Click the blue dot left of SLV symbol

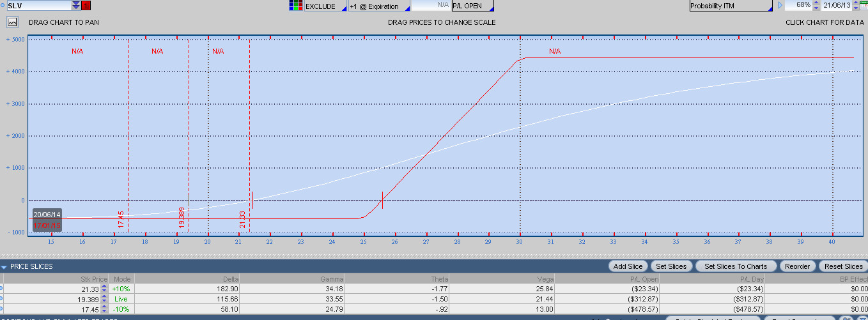3,6
